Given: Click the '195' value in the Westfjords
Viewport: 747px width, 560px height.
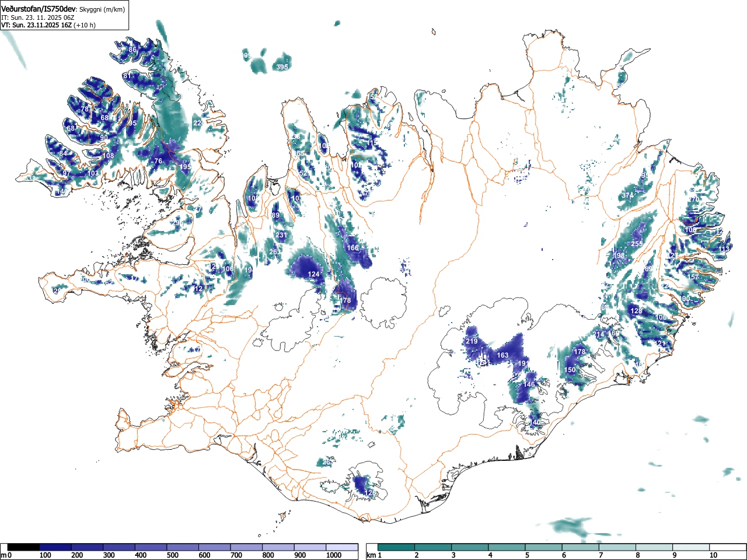Looking at the screenshot, I should [x=185, y=167].
